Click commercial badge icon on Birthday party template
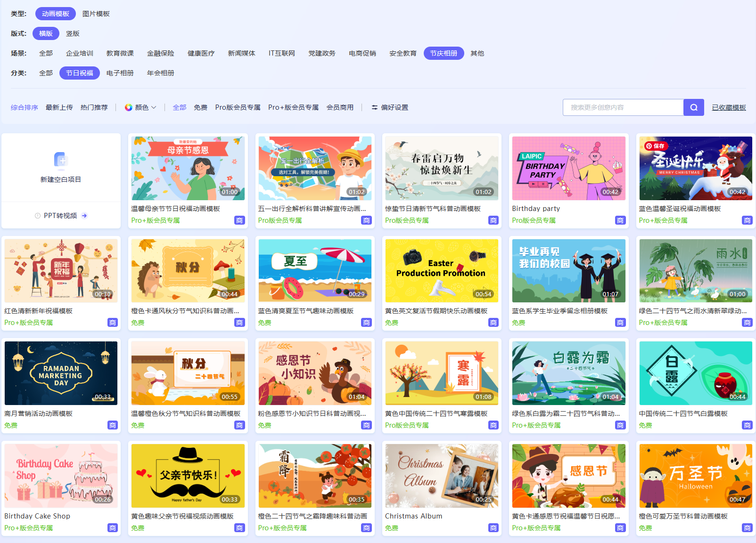The image size is (756, 543). (620, 220)
